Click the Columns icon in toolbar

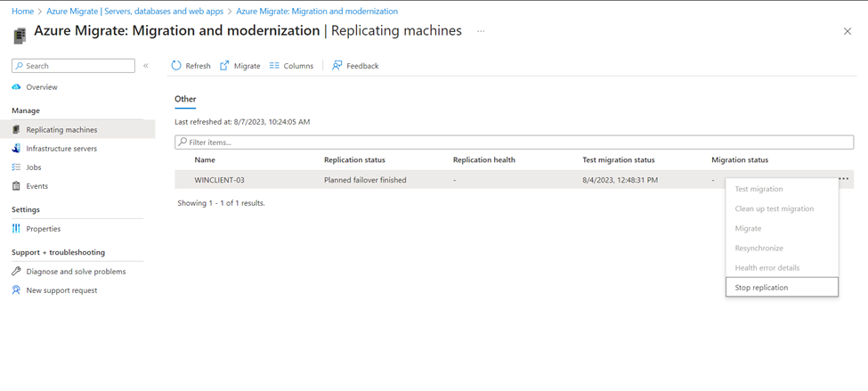click(274, 66)
